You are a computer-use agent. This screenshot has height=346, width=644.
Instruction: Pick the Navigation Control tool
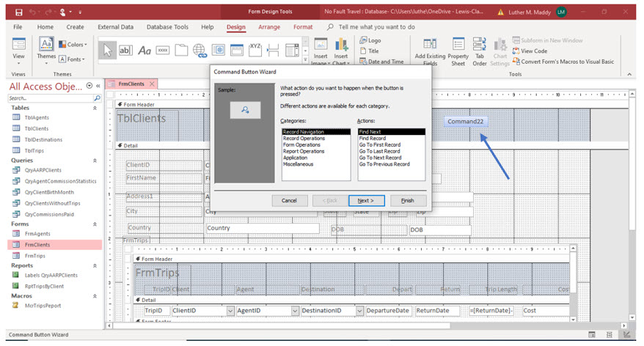click(237, 51)
